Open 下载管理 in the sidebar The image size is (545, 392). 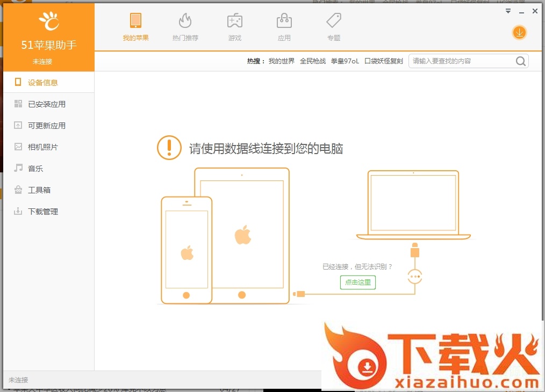click(49, 212)
